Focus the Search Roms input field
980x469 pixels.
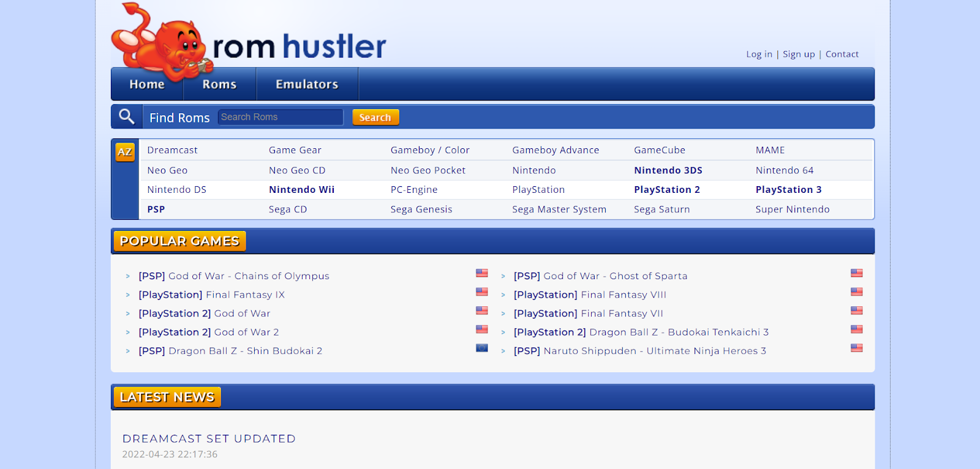click(x=281, y=117)
